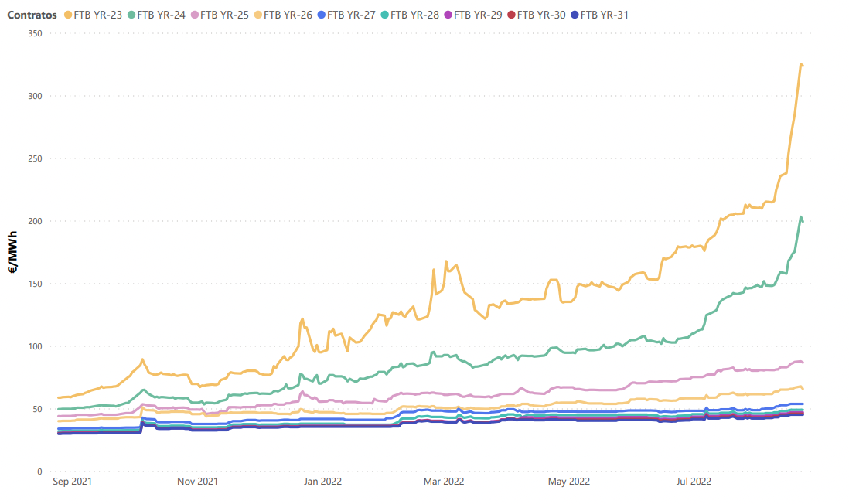This screenshot has height=504, width=849.
Task: Click the red FTB YR-30 legend dot
Action: [511, 15]
